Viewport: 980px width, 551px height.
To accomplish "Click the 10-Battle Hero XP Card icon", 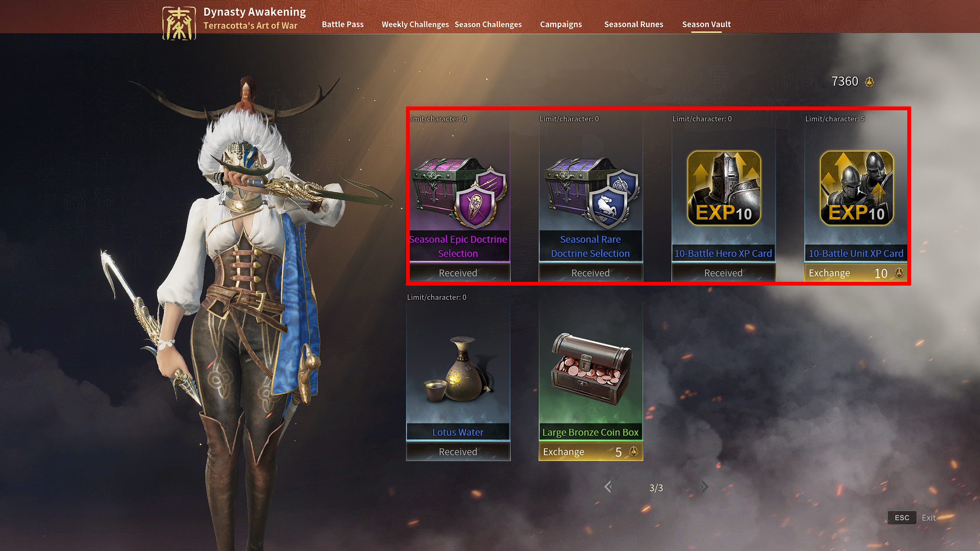I will click(723, 188).
